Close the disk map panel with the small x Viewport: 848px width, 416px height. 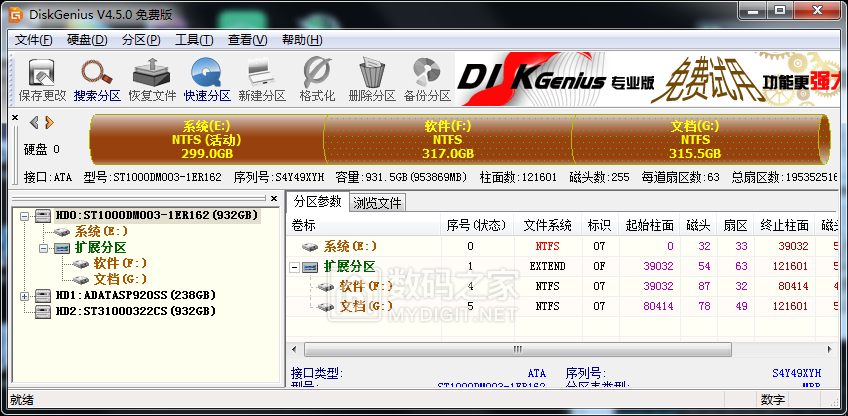(x=15, y=117)
